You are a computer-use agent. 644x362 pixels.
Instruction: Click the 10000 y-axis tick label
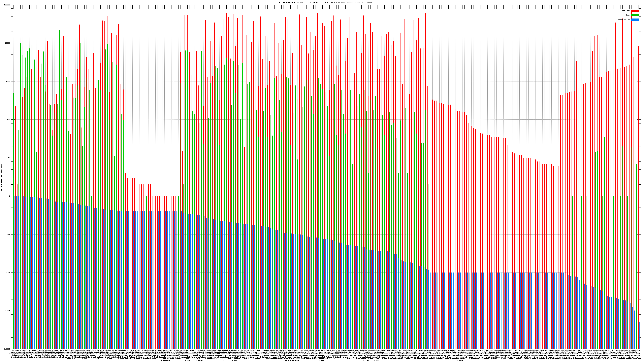tap(8, 43)
